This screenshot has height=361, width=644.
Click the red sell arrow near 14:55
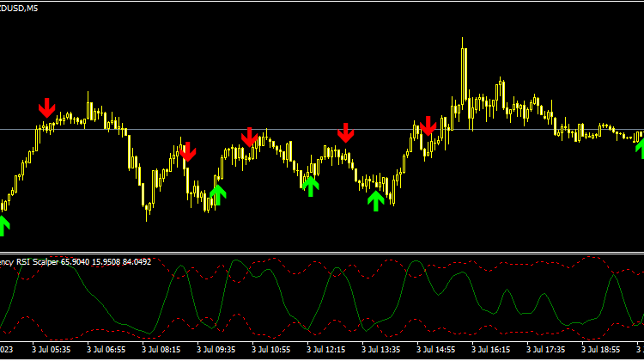tap(428, 126)
